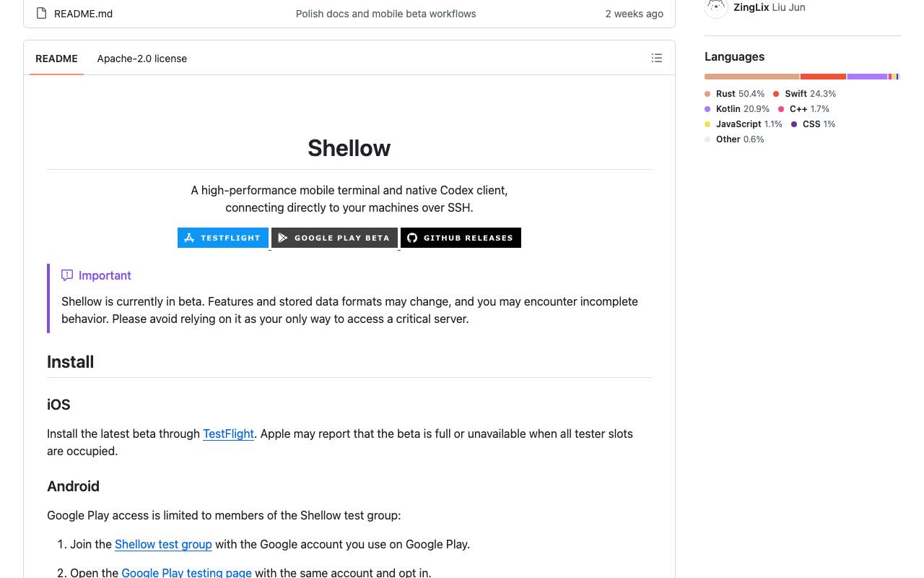Open the Google Play Beta badge

334,238
